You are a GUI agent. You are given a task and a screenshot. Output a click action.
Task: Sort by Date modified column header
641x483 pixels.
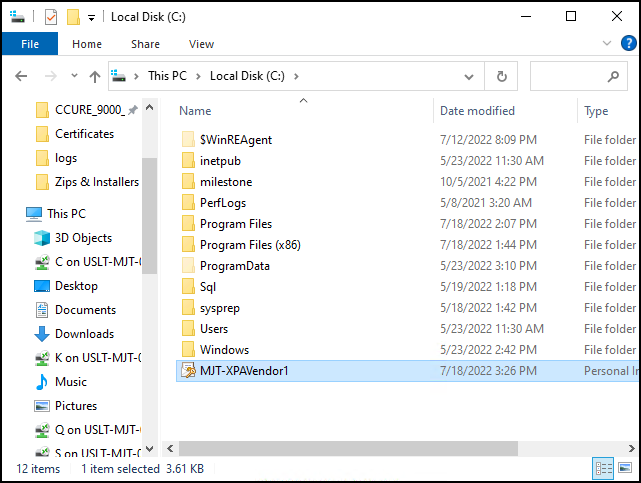point(478,111)
